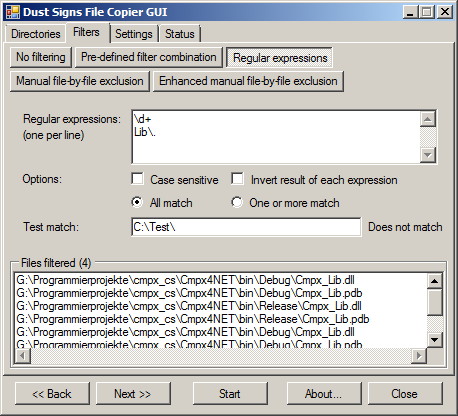The height and width of the screenshot is (416, 458).
Task: Click the down arrow of files filtered list
Action: tap(435, 340)
